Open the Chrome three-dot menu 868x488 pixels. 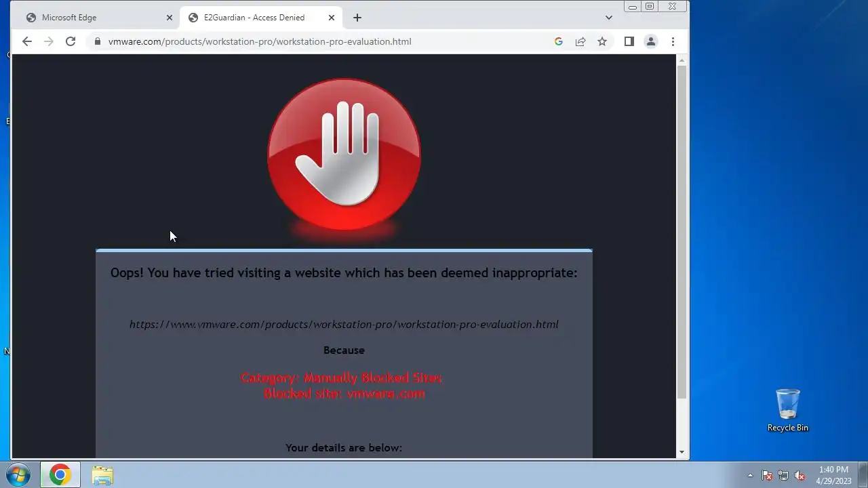[673, 41]
